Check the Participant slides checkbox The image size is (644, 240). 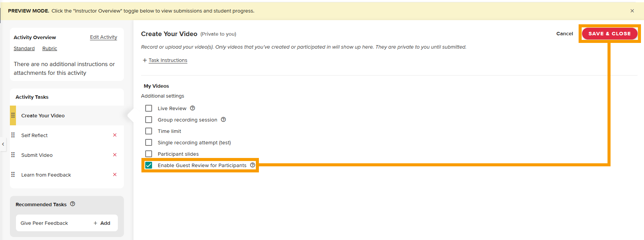point(148,153)
